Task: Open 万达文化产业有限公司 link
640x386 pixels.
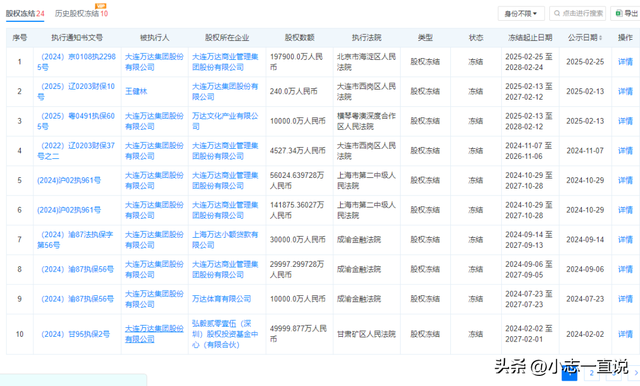Action: click(225, 121)
